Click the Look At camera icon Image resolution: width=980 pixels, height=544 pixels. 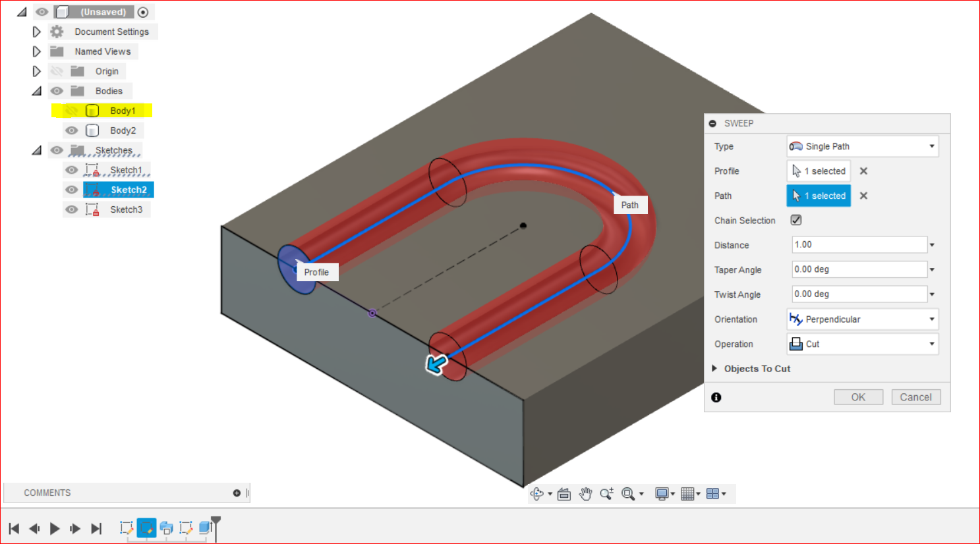click(564, 494)
